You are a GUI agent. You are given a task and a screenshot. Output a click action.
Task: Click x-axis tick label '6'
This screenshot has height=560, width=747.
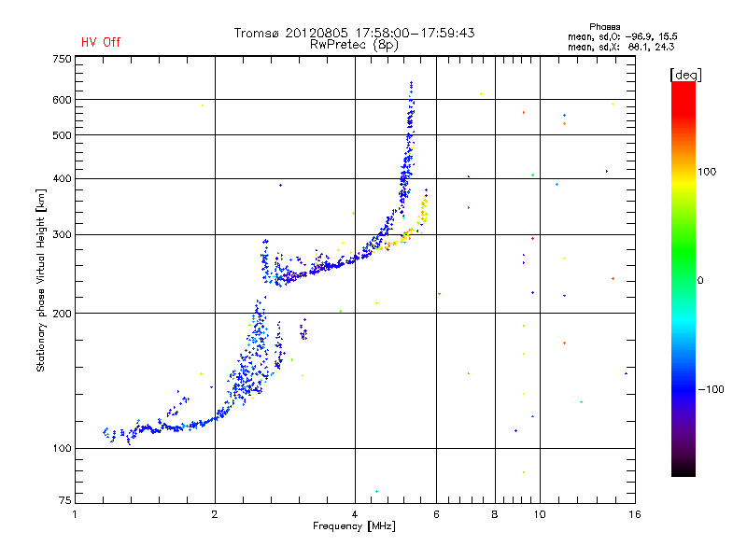point(436,514)
